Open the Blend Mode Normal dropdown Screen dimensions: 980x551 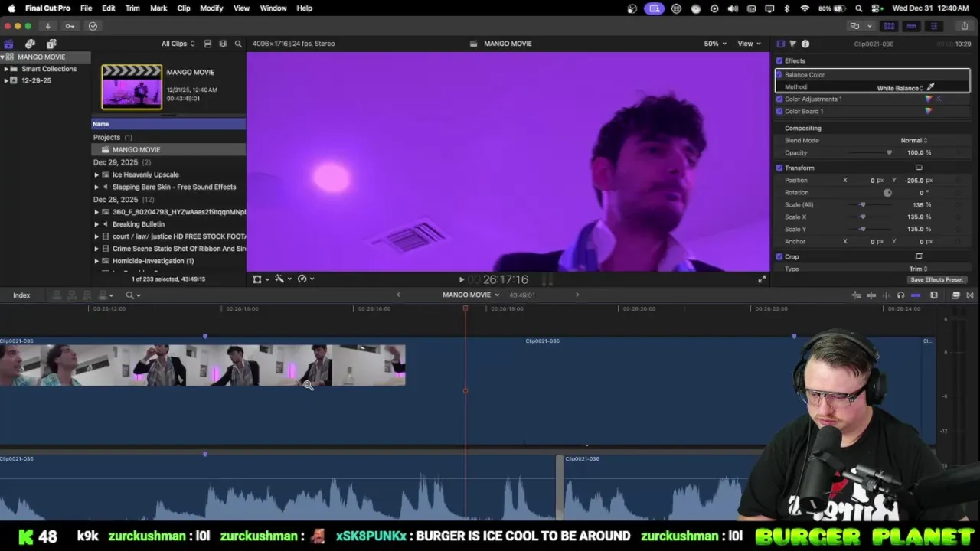click(914, 140)
